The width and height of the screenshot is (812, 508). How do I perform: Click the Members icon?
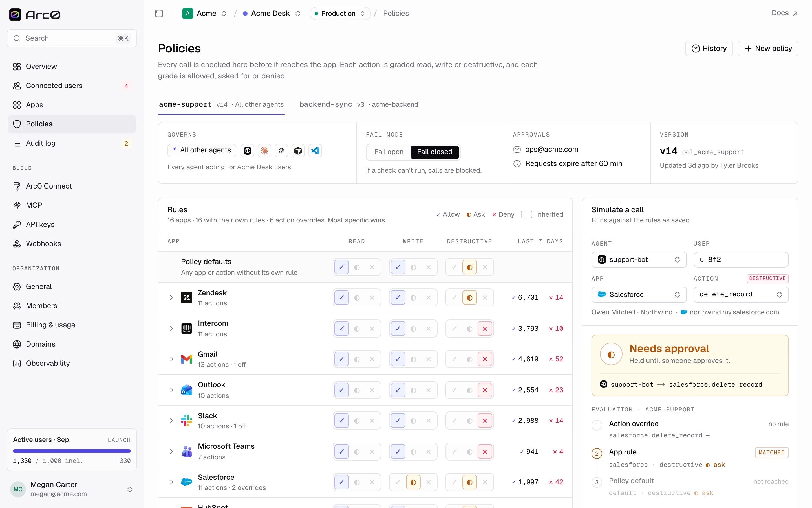(17, 306)
